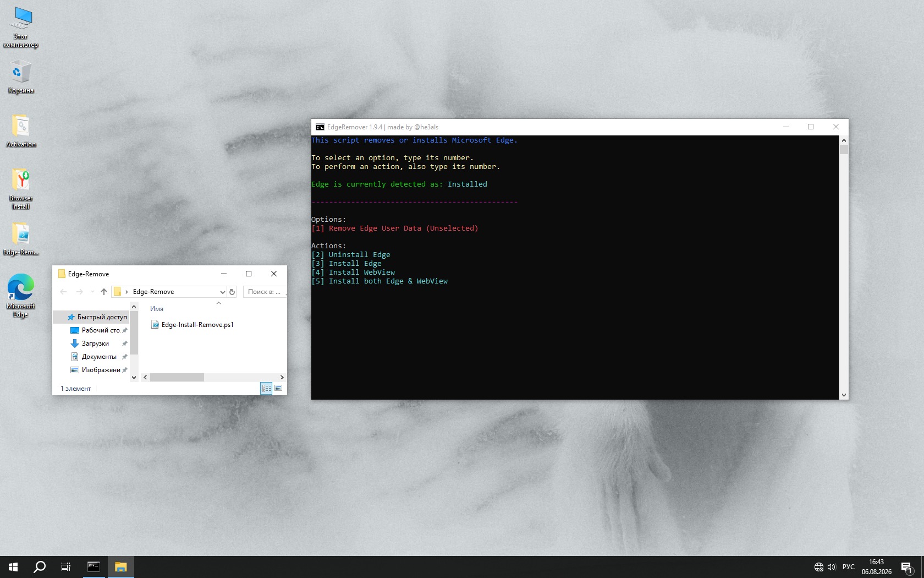Maximize the EdgeRemover console window
The height and width of the screenshot is (578, 924).
pos(811,127)
